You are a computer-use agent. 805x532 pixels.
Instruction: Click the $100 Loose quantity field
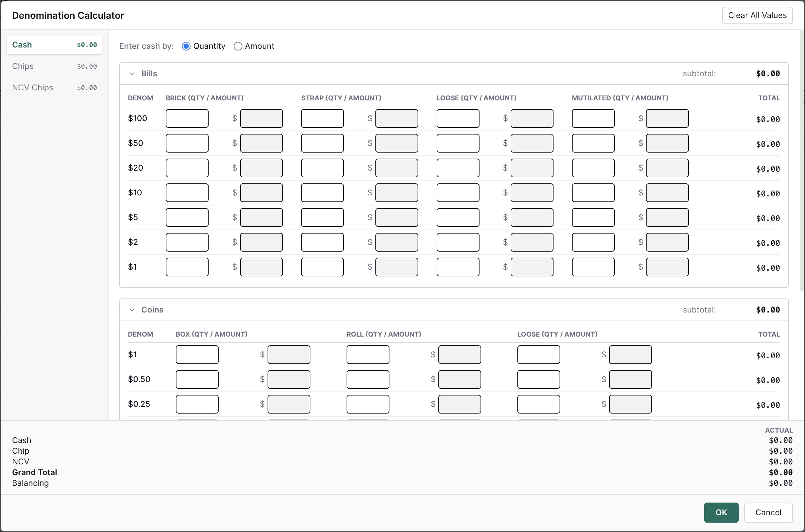(458, 118)
